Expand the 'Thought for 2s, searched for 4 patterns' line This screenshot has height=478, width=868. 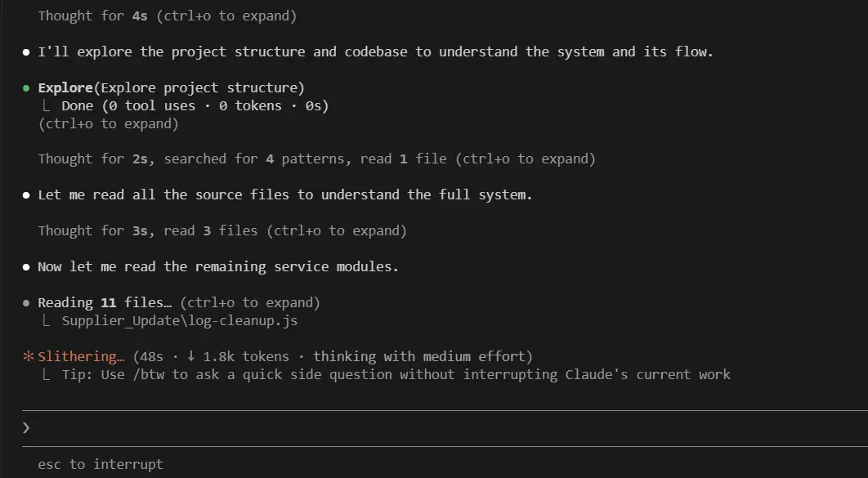316,159
